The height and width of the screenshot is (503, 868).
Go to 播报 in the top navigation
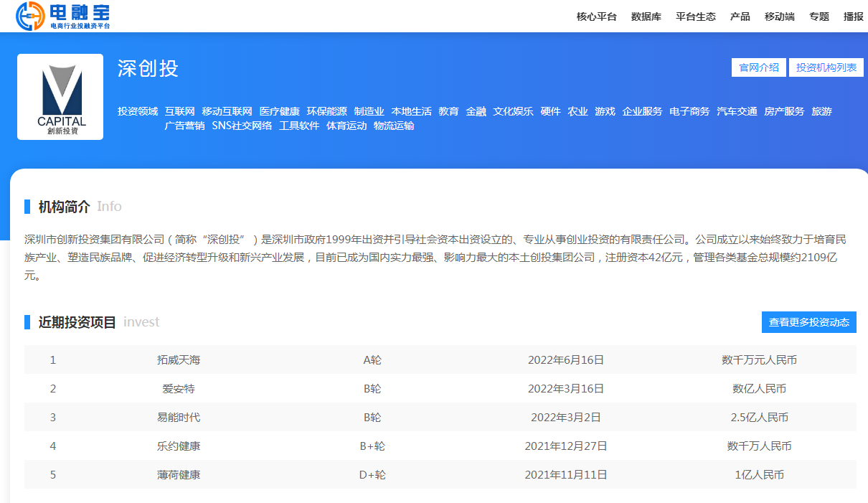pyautogui.click(x=854, y=17)
